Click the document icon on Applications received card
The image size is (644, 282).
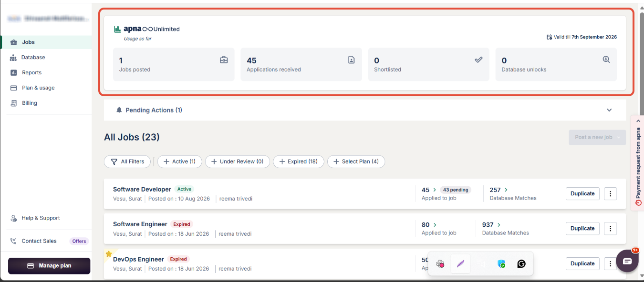point(352,60)
